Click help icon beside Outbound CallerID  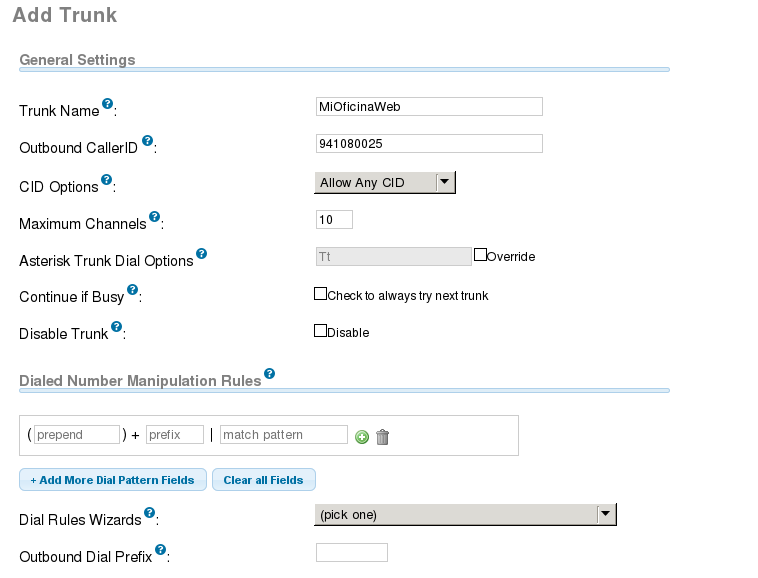[x=148, y=141]
